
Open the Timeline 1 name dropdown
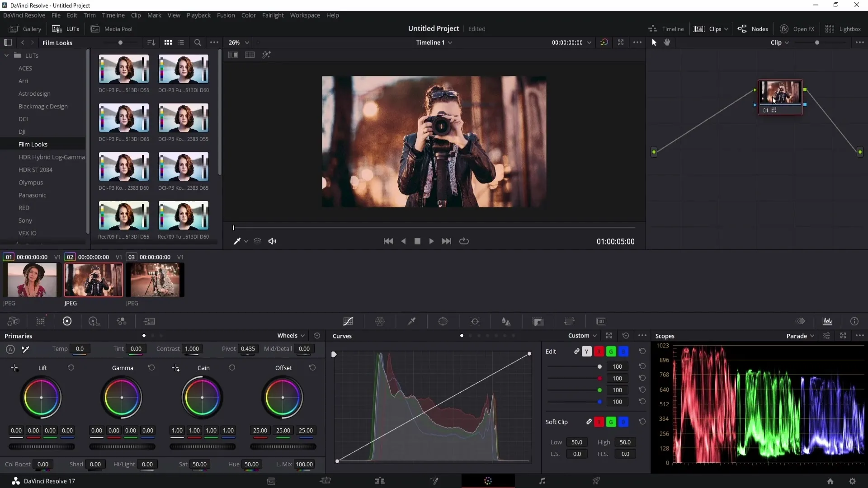tap(434, 42)
